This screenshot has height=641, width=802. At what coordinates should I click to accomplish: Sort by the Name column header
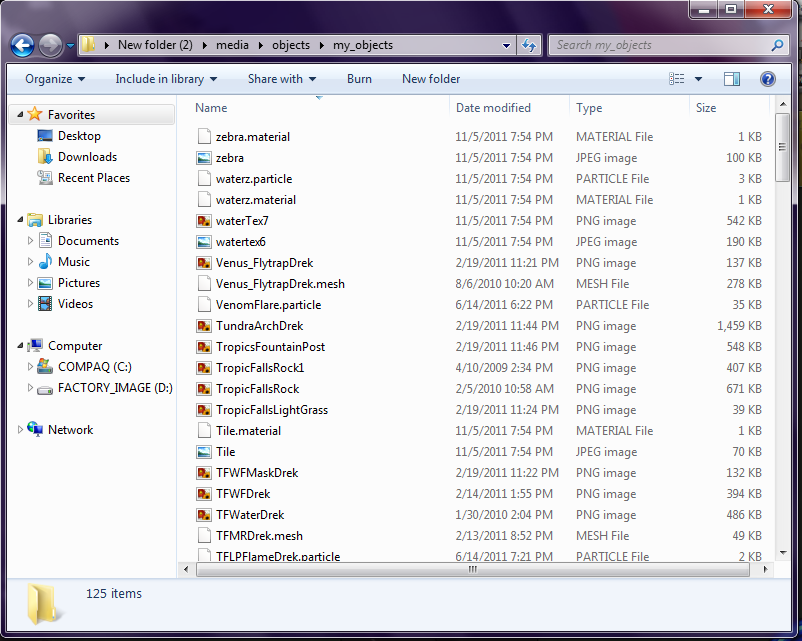coord(211,108)
